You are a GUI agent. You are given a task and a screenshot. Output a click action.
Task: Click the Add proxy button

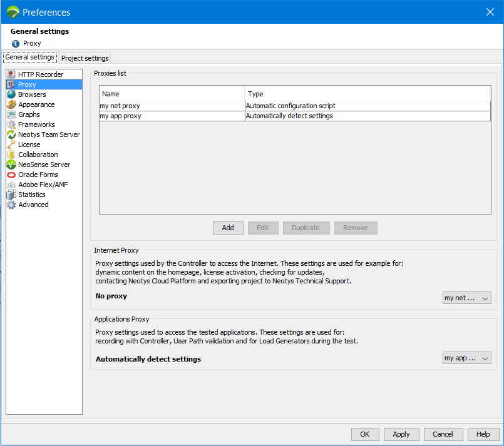(x=228, y=228)
